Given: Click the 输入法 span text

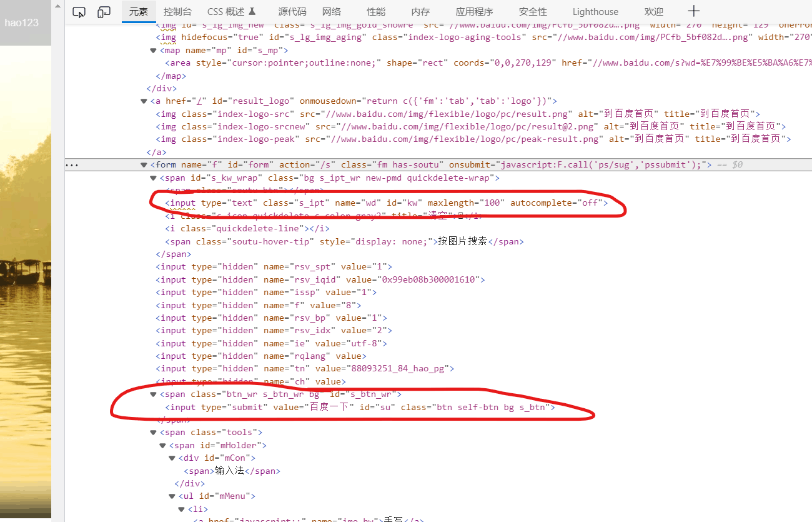Looking at the screenshot, I should pos(229,471).
